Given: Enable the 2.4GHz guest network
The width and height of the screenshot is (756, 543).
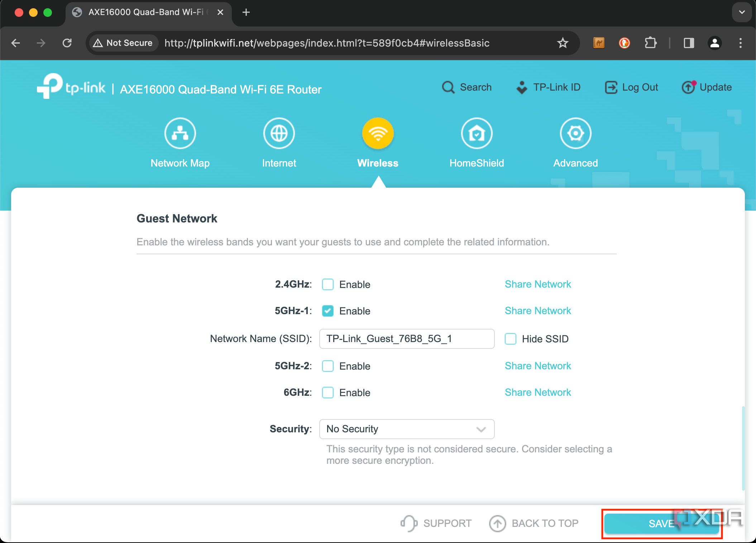Looking at the screenshot, I should [327, 284].
